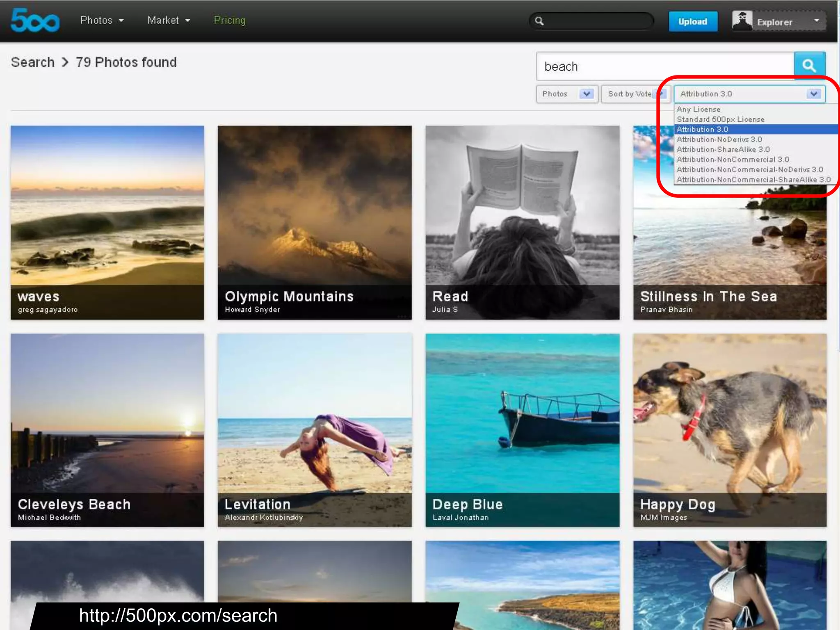Click the Search breadcrumb link
This screenshot has width=840, height=630.
click(x=32, y=62)
